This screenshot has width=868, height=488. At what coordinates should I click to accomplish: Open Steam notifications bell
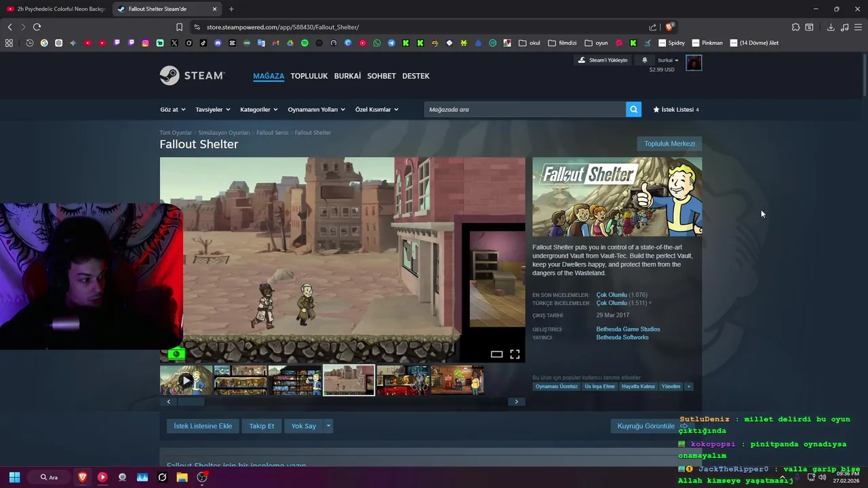point(644,60)
